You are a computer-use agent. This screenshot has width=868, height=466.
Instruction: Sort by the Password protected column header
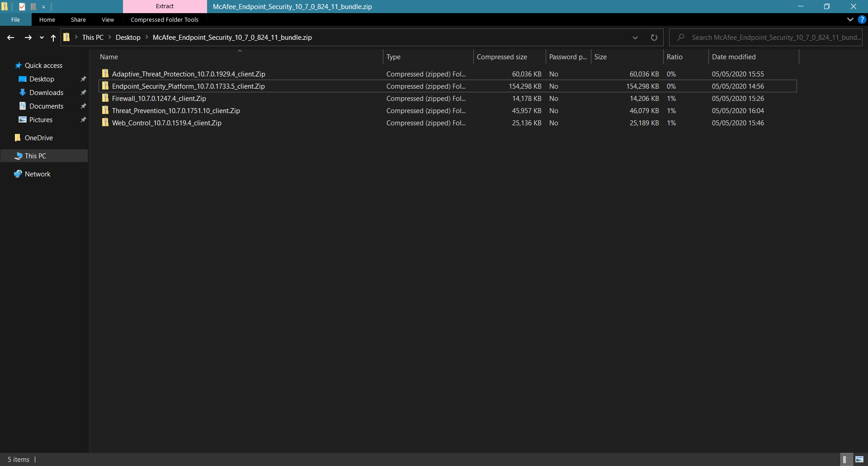click(x=568, y=57)
